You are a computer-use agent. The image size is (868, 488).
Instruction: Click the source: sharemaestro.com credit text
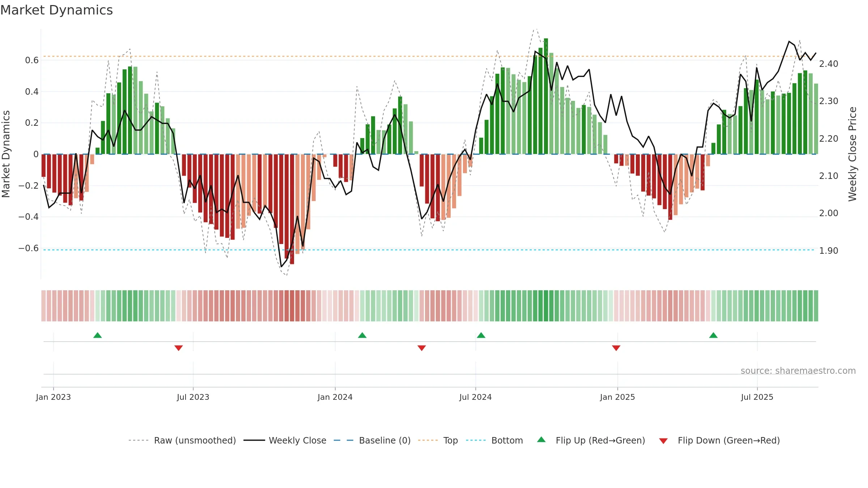click(x=798, y=371)
